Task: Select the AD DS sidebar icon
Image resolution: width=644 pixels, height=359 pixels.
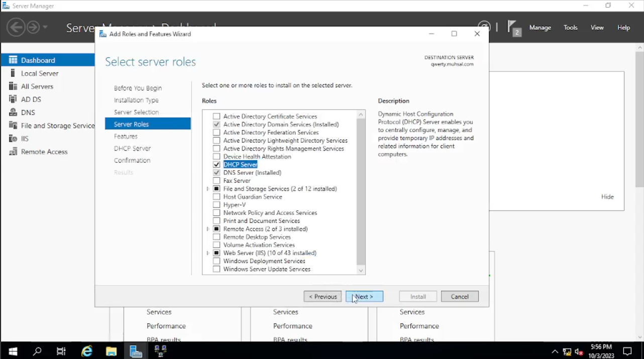Action: pos(13,99)
